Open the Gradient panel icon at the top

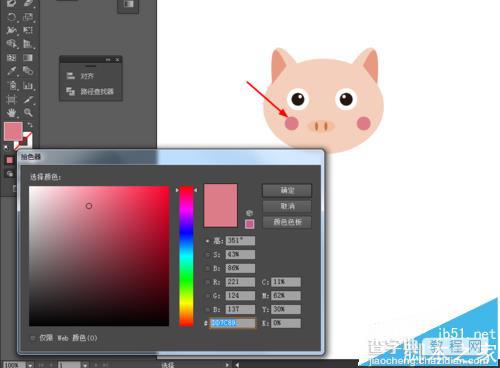coord(128,5)
